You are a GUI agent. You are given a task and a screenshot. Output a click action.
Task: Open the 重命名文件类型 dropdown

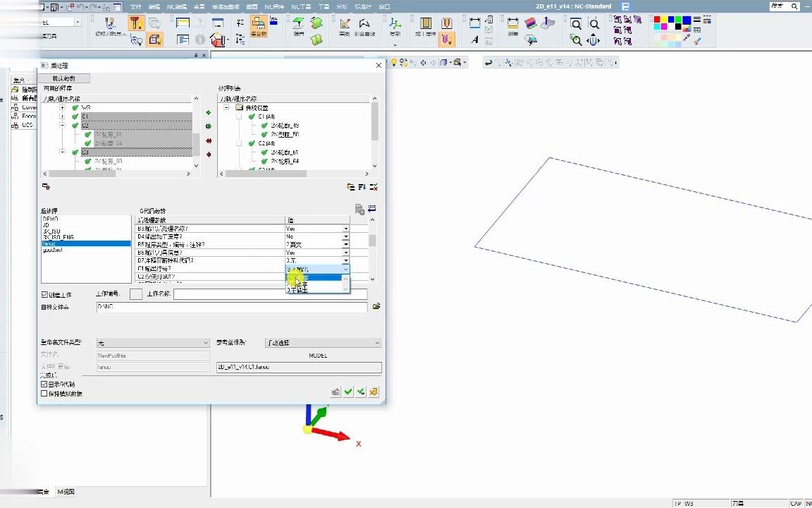[153, 343]
